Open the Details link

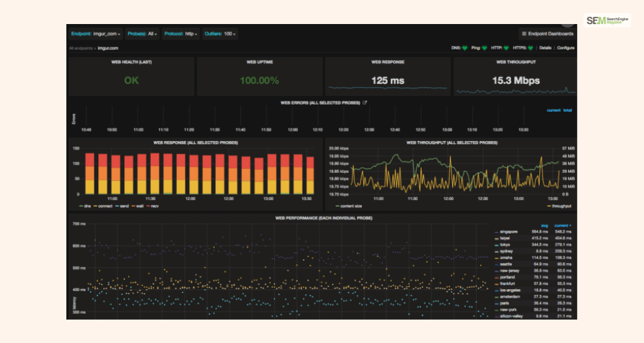pyautogui.click(x=545, y=48)
